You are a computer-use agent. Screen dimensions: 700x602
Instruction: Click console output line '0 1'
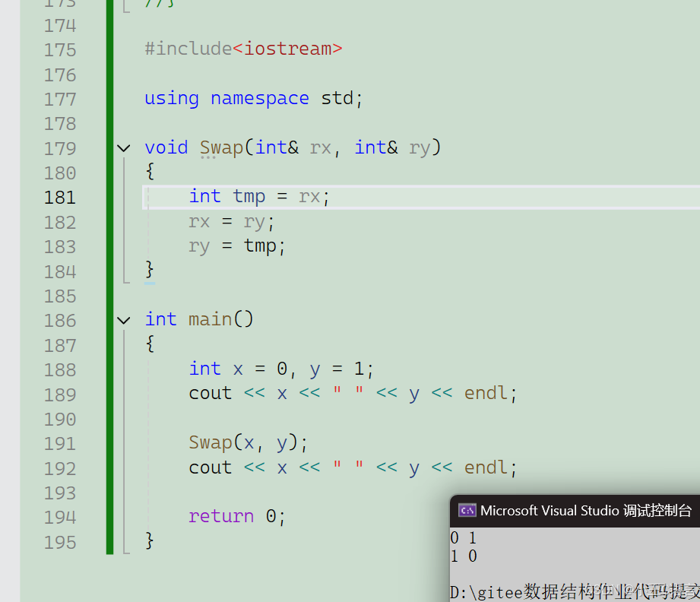point(464,538)
